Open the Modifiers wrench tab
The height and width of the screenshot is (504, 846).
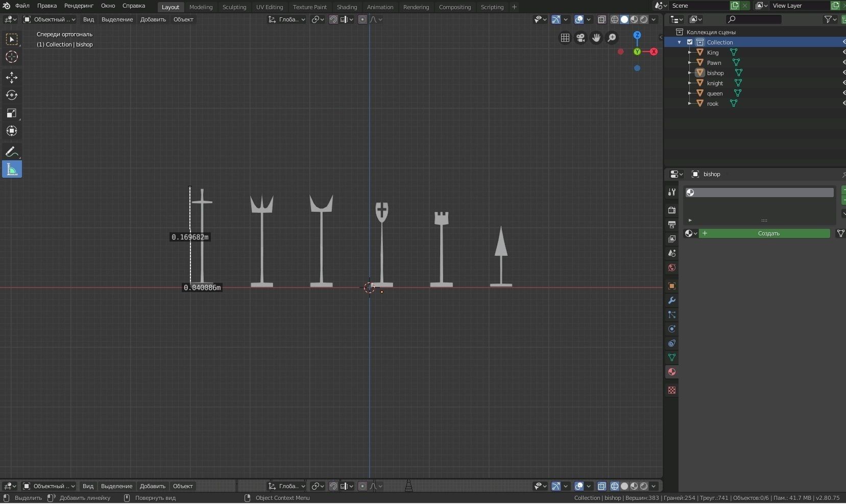[672, 300]
